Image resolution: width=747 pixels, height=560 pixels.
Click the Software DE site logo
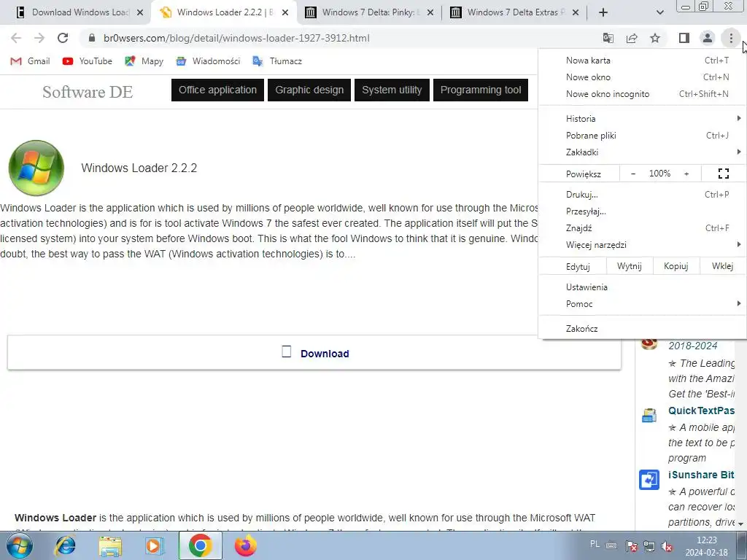(x=88, y=92)
